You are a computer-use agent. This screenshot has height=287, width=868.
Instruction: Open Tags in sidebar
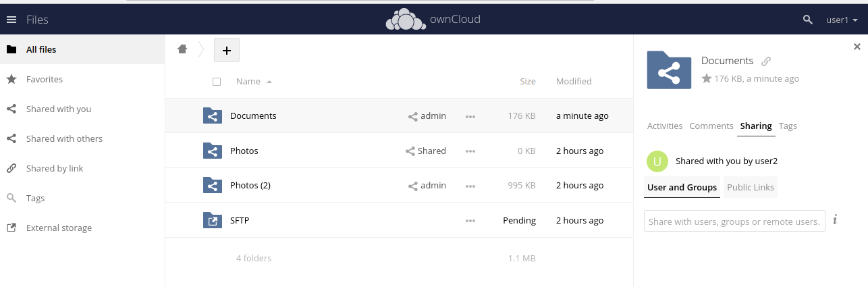[82, 198]
